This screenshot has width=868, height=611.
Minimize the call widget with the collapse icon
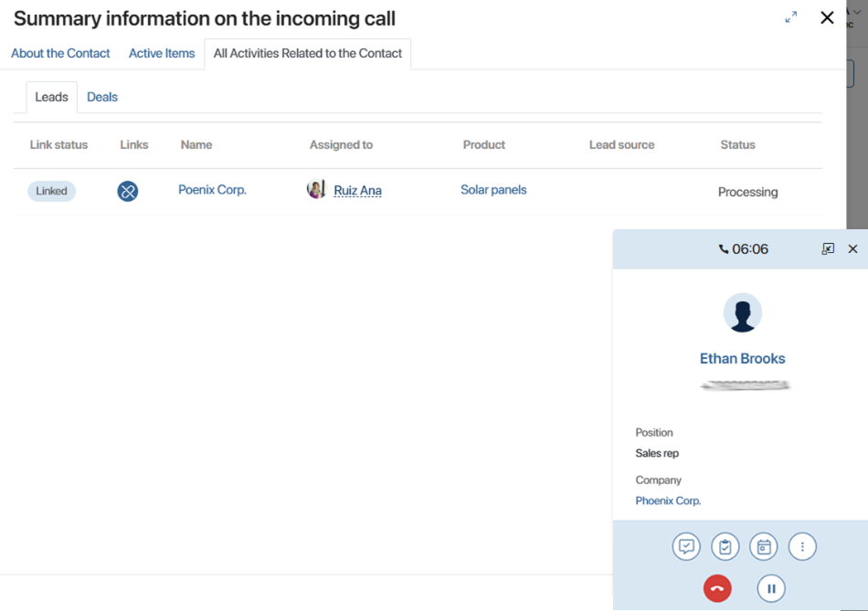(x=828, y=249)
